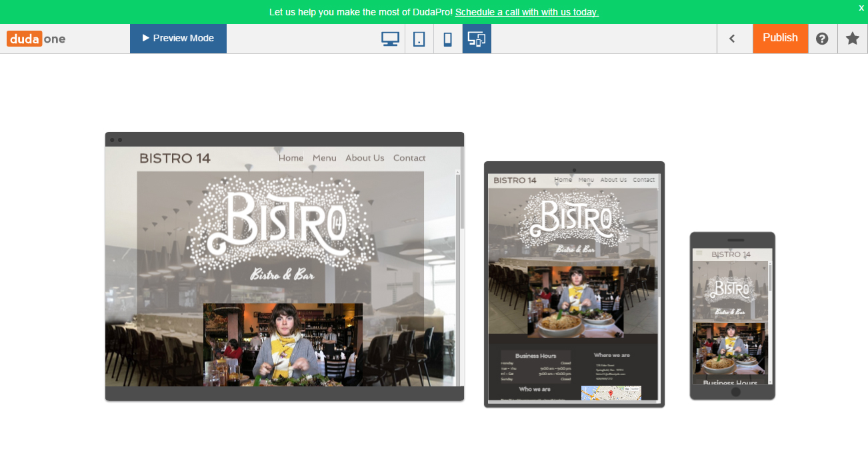
Task: Select Contact in tablet preview navigation
Action: (643, 179)
